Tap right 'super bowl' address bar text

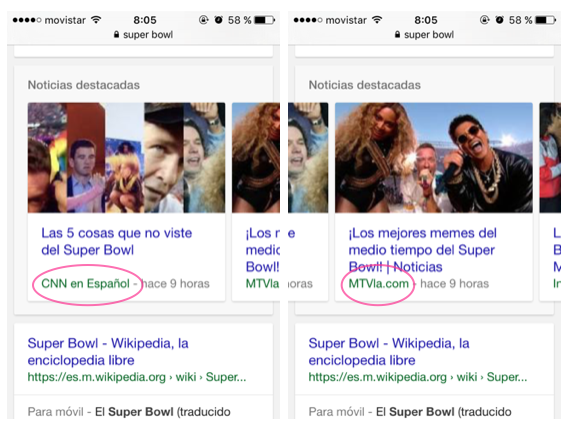click(x=429, y=35)
